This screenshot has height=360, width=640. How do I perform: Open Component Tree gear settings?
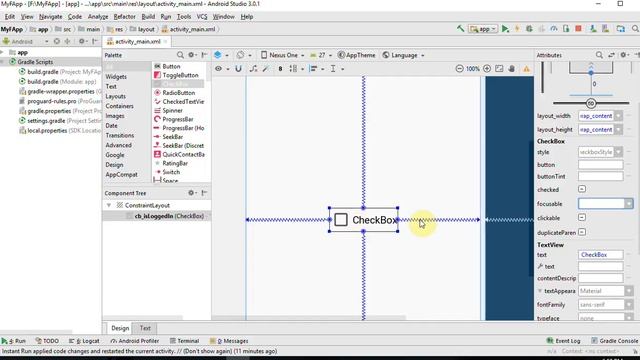click(x=191, y=193)
